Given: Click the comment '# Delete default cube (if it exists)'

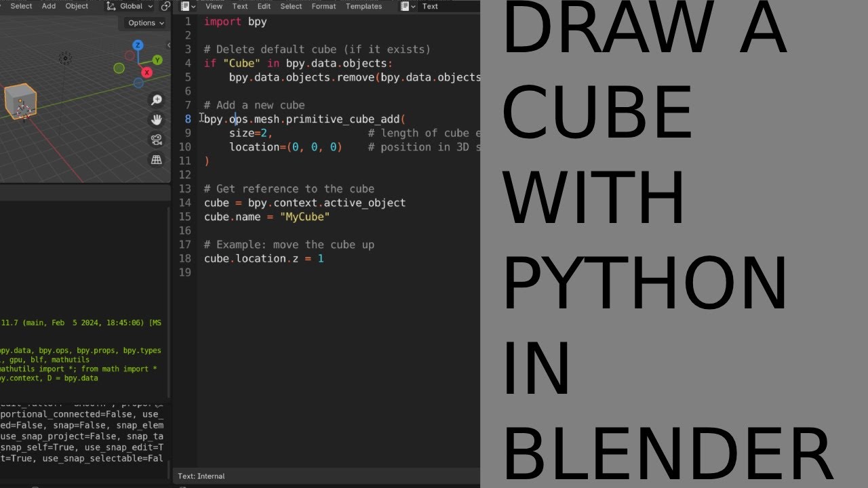Looking at the screenshot, I should point(317,49).
